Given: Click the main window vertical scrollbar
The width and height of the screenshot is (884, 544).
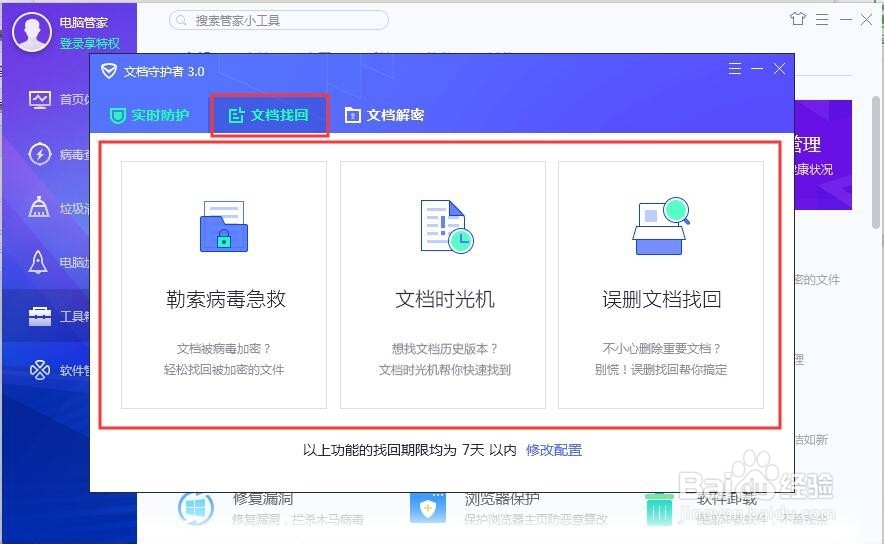Looking at the screenshot, I should tap(876, 162).
